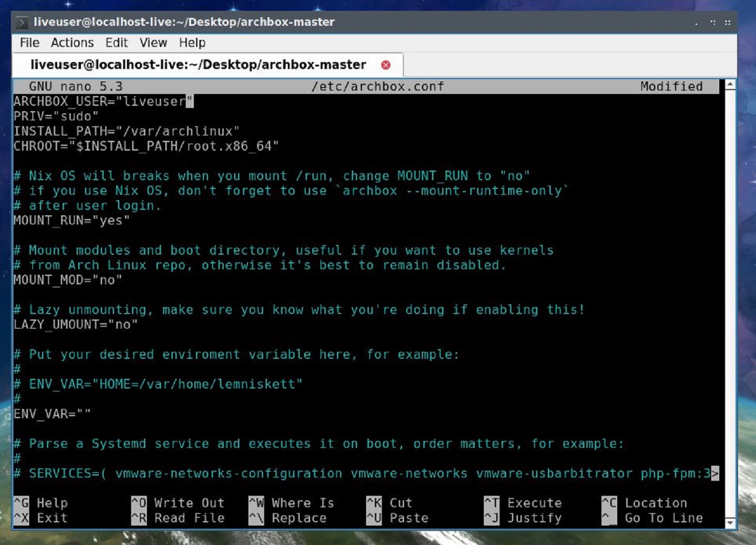Image resolution: width=756 pixels, height=545 pixels.
Task: Open the Edit menu
Action: point(117,43)
